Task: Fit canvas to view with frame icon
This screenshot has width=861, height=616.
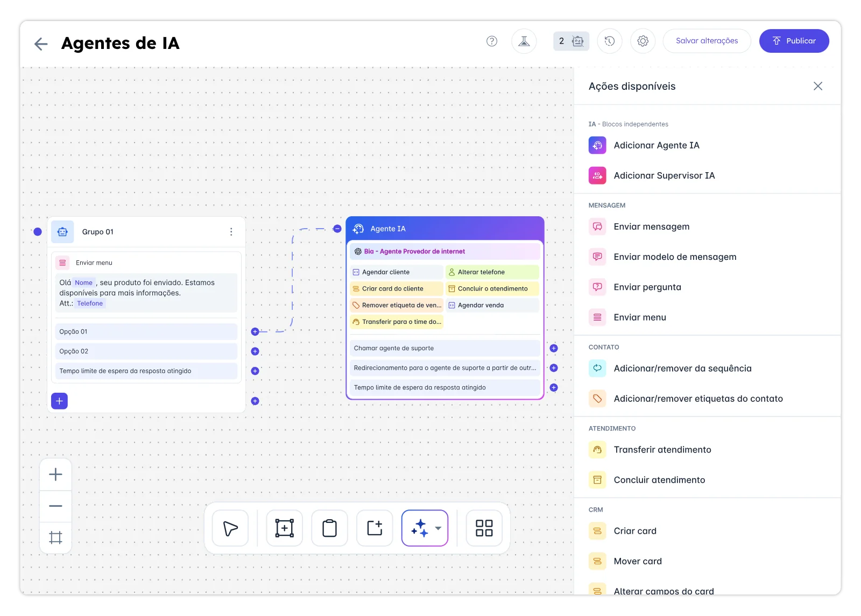Action: [55, 537]
